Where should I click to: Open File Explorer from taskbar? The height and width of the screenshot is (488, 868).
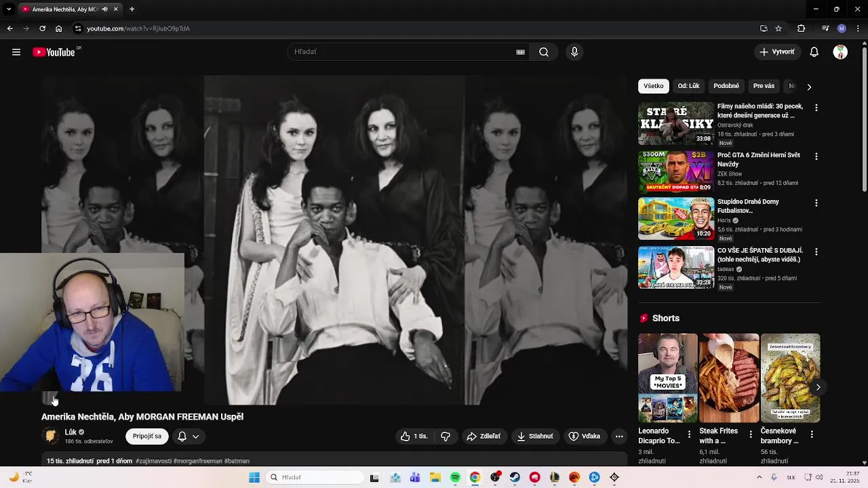coord(435,477)
